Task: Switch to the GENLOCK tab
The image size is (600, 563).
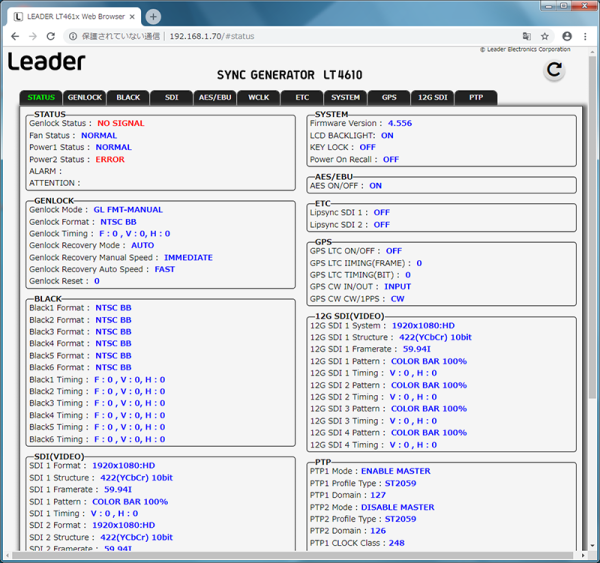Action: point(85,98)
